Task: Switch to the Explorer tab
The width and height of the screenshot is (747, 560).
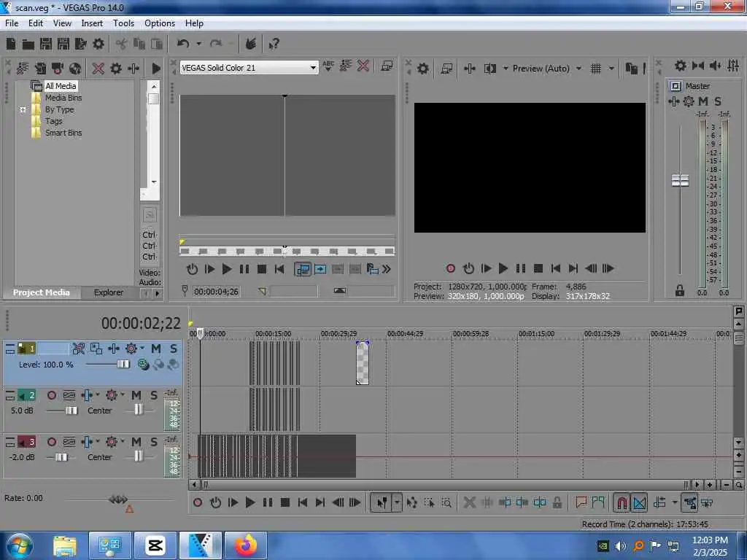Action: click(x=109, y=292)
